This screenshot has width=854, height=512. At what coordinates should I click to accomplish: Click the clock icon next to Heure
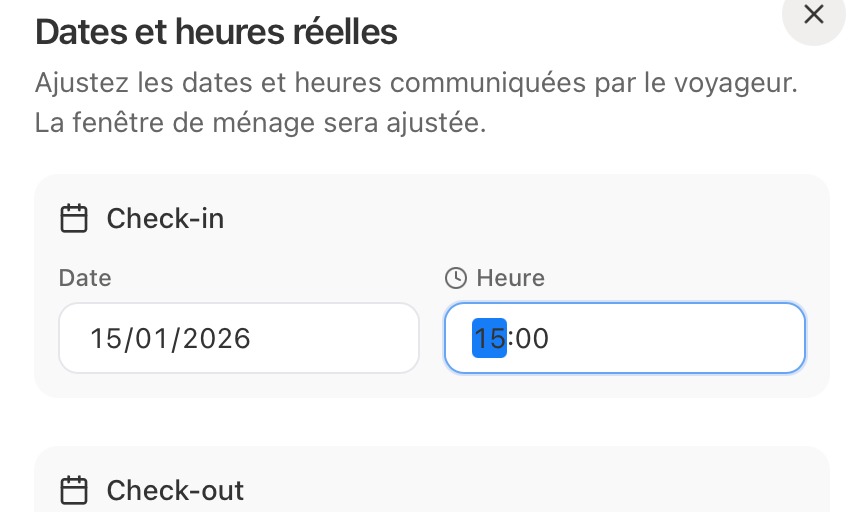456,278
